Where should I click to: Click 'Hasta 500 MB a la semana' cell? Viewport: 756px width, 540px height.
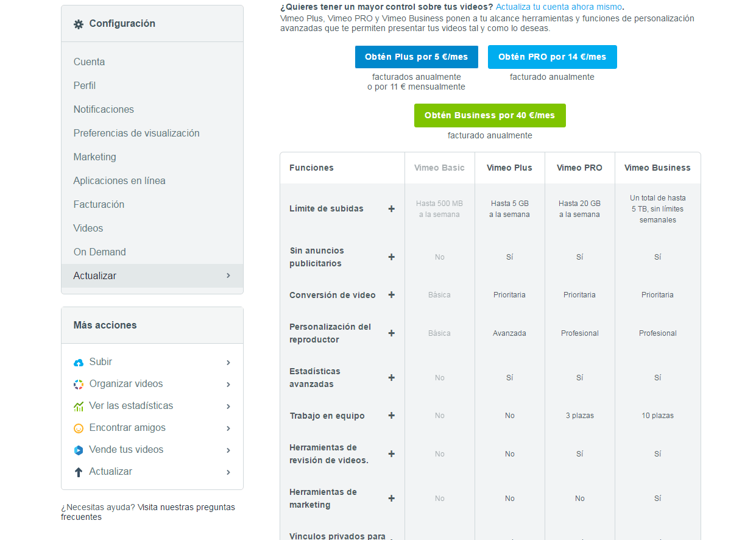(x=439, y=209)
